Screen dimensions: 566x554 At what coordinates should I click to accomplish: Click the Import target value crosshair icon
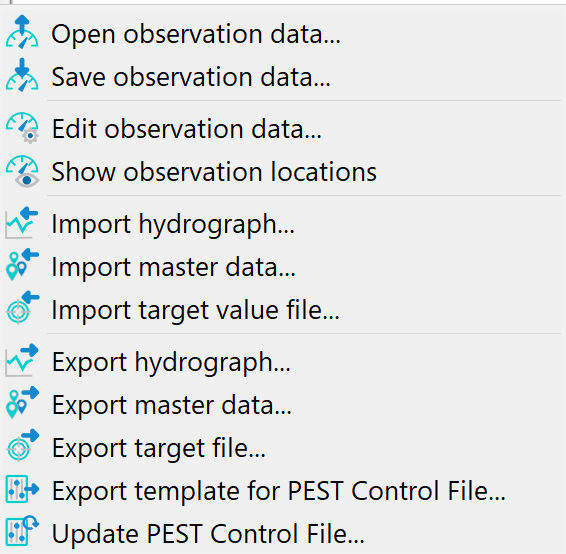coord(22,308)
